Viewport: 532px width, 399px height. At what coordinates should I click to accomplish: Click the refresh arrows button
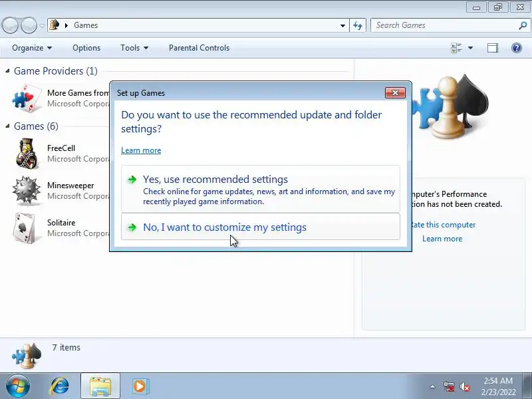358,25
